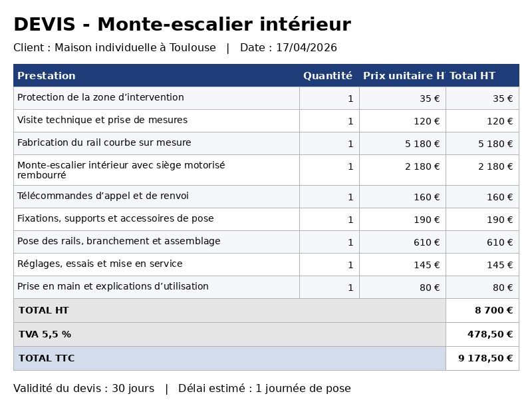
Task: Click Visite technique et prise de mesures
Action: [x=102, y=120]
